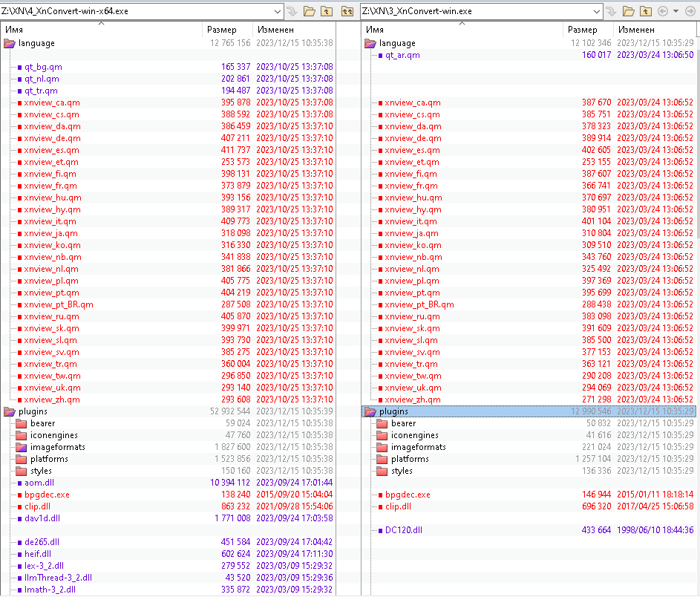Collapse the language folder in left pane
Image resolution: width=700 pixels, height=597 pixels.
coord(10,43)
